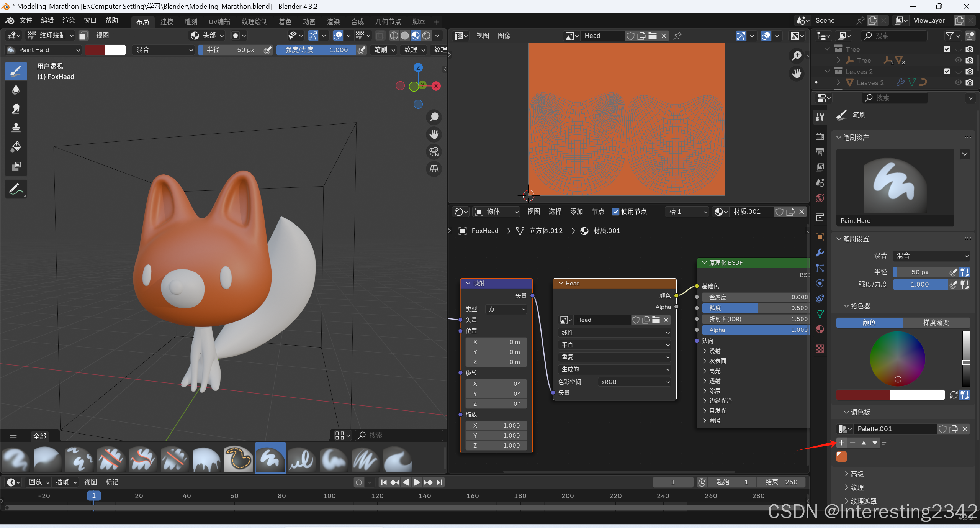Viewport: 980px width, 528px height.
Task: Add a new color to the palette
Action: (841, 443)
